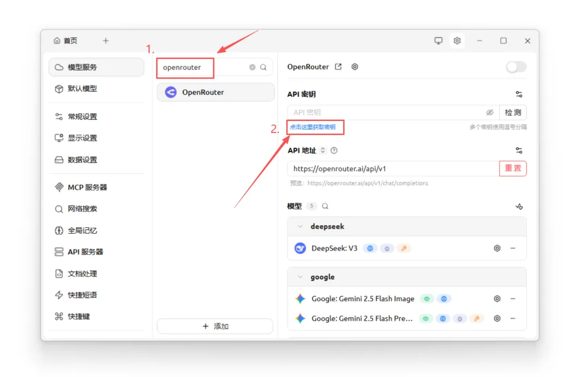Viewport: 588px width, 377px height.
Task: Open 显示设置 in sidebar
Action: [x=96, y=138]
